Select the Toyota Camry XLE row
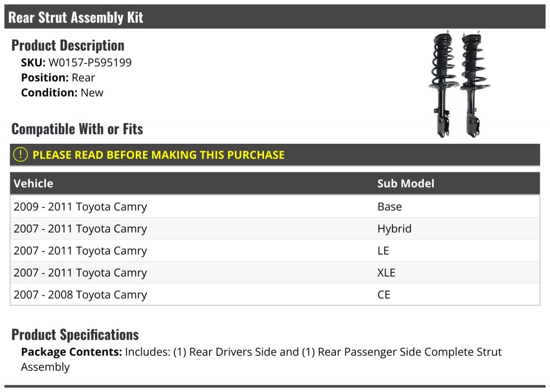550x392 pixels. coord(275,272)
